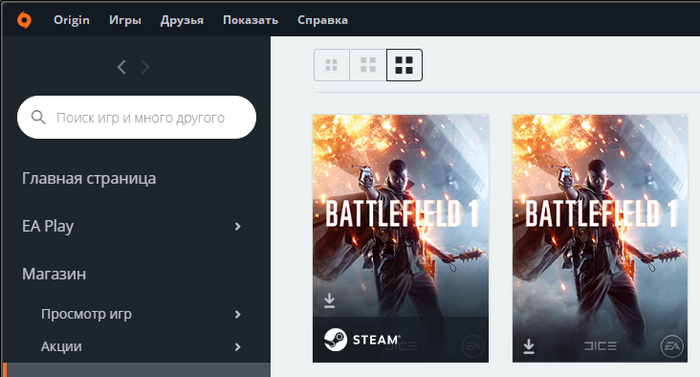This screenshot has height=377, width=700.
Task: Open Акции in the sidebar
Action: pyautogui.click(x=61, y=347)
